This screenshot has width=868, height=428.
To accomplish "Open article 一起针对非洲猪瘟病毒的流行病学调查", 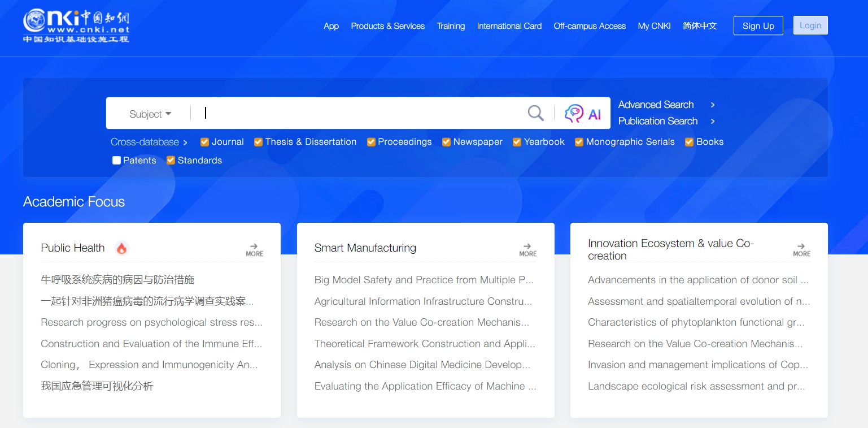I will click(x=147, y=301).
